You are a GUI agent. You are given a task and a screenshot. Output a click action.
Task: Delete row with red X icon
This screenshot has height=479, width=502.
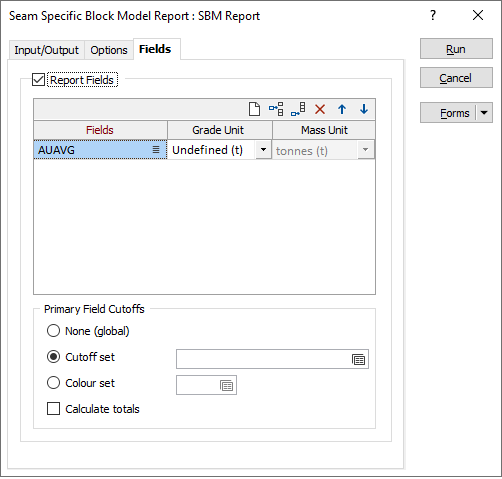[x=320, y=109]
